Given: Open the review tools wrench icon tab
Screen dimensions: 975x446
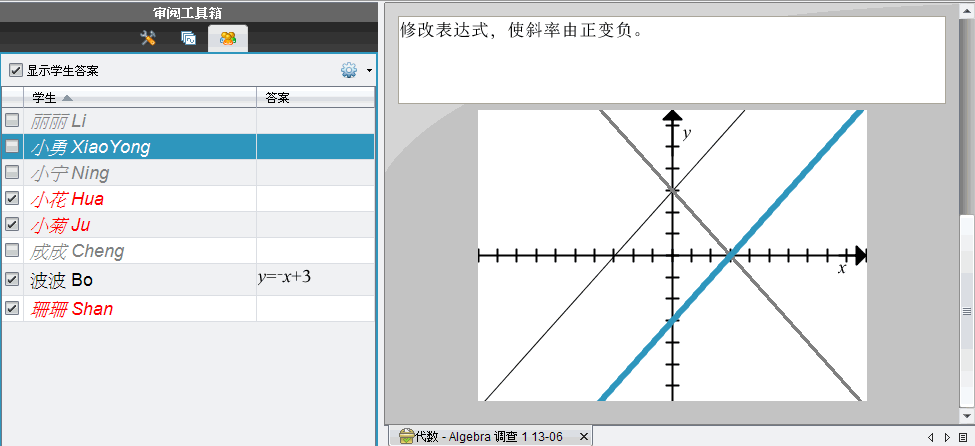Looking at the screenshot, I should [148, 39].
